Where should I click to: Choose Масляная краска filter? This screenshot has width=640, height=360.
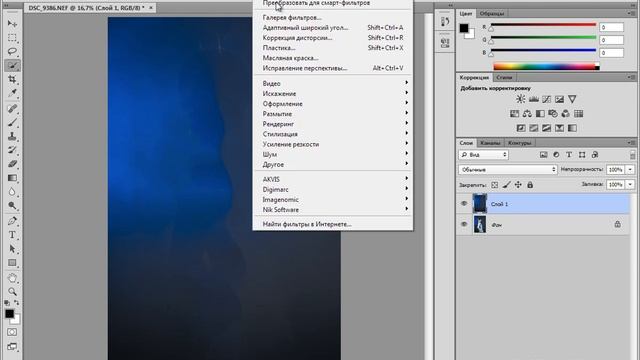pos(333,58)
